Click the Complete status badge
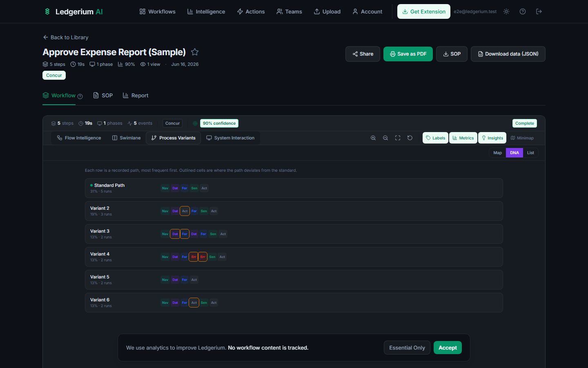588x368 pixels. pos(525,123)
